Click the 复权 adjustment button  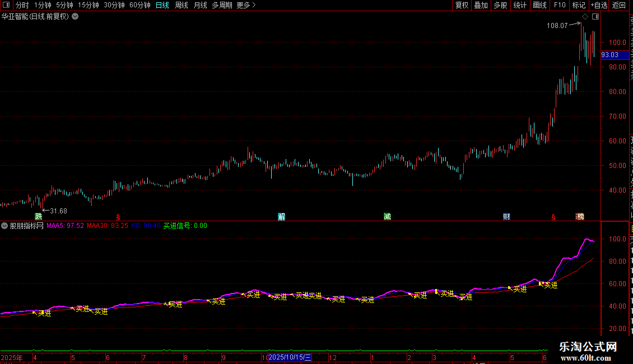tap(462, 5)
